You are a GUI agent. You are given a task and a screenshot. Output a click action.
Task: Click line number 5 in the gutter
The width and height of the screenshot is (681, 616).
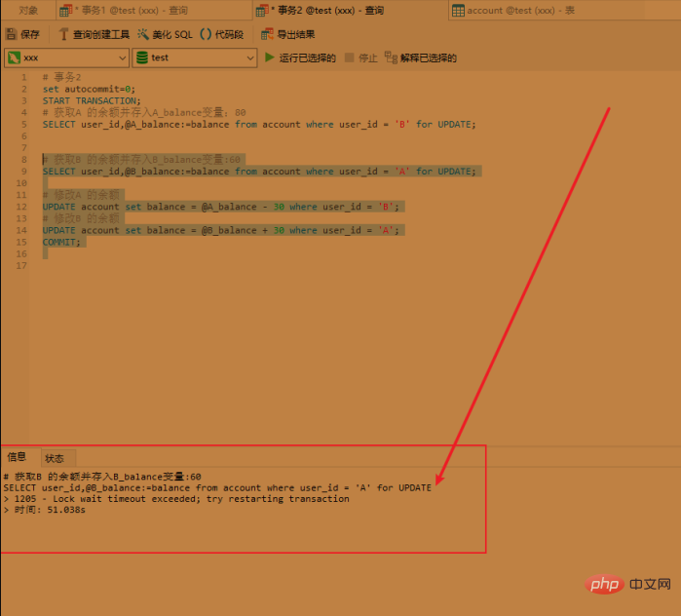point(24,124)
